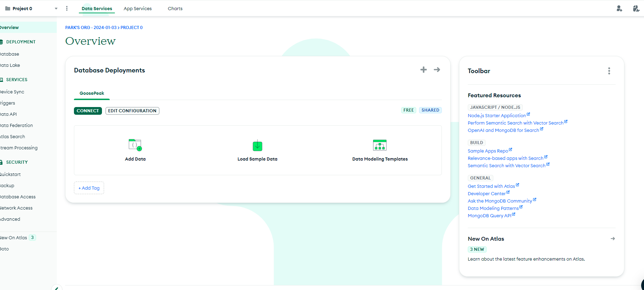Open Data Federation in the sidebar

pyautogui.click(x=16, y=125)
